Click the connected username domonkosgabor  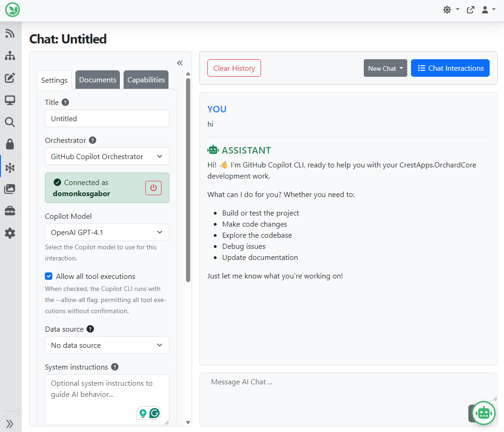(81, 194)
